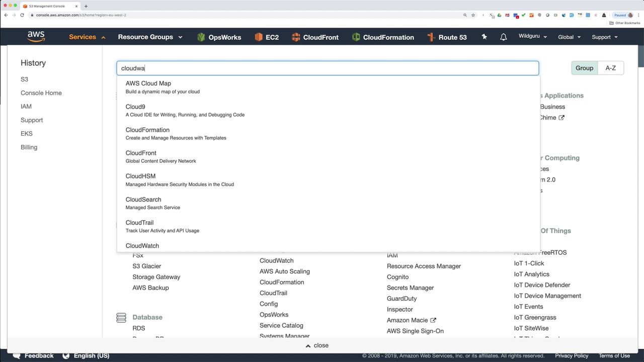Open Secrets Manager service
644x362 pixels.
point(411,288)
